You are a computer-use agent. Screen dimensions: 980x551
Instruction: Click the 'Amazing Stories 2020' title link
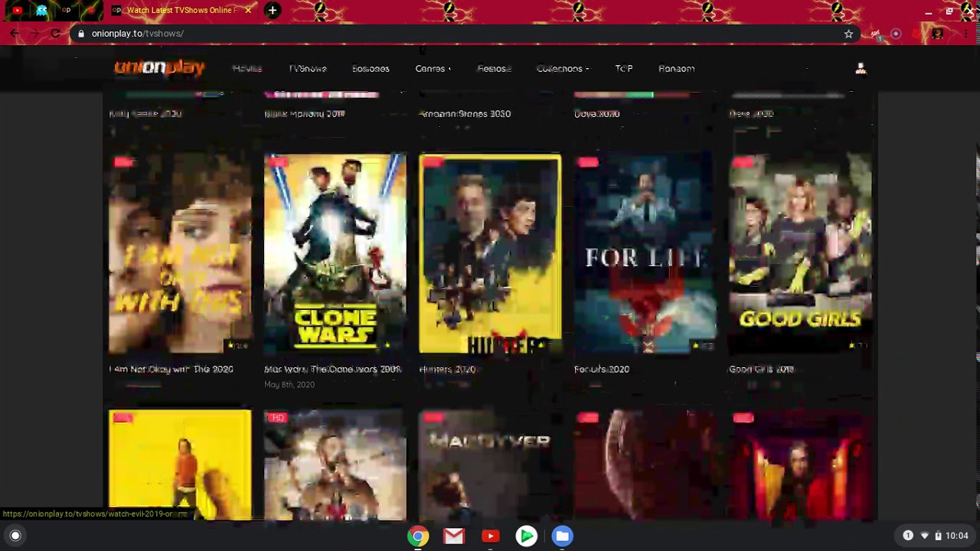(x=465, y=113)
